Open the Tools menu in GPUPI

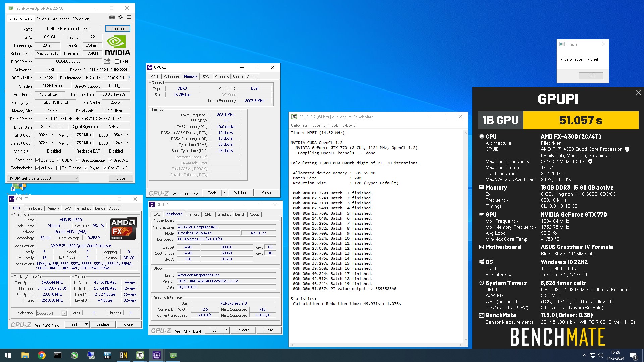(x=334, y=125)
